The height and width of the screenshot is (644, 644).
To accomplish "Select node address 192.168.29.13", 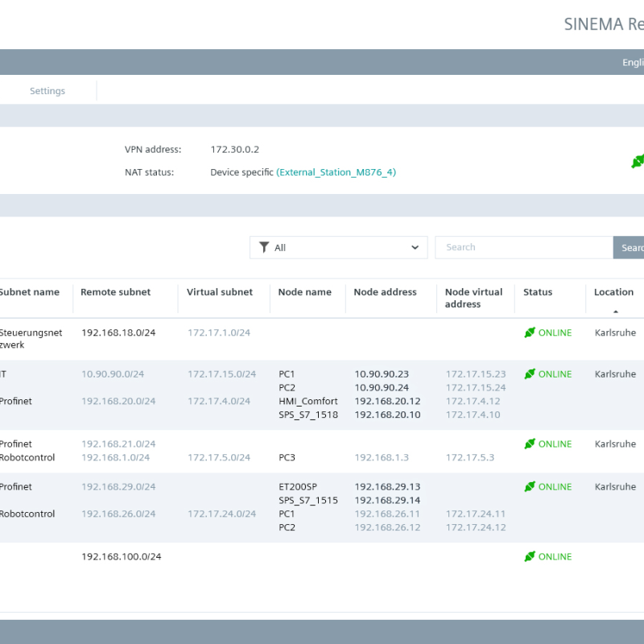I will [x=387, y=487].
